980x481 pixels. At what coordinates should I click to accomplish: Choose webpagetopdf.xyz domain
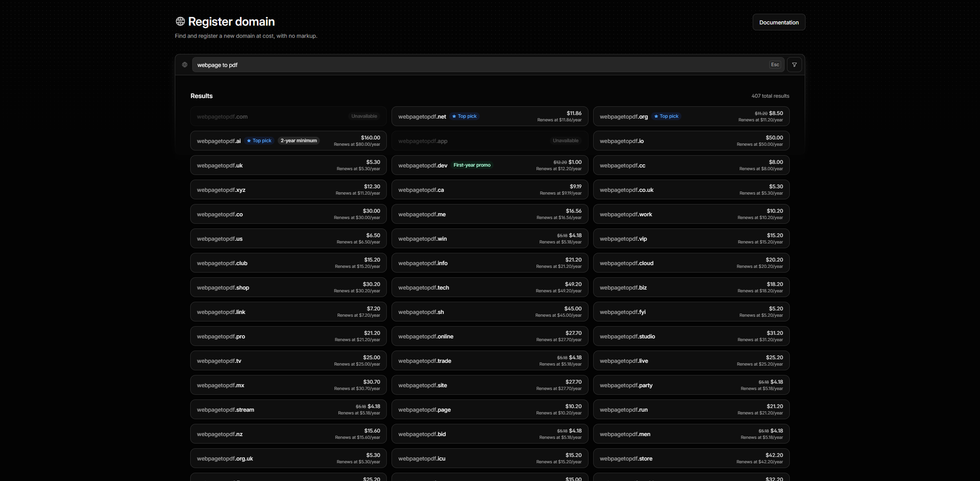click(288, 189)
